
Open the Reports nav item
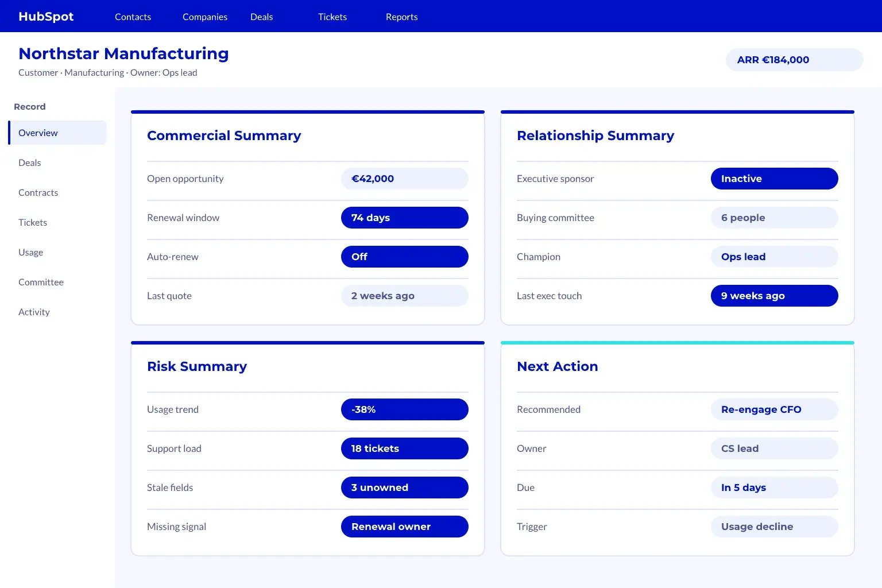[x=401, y=17]
